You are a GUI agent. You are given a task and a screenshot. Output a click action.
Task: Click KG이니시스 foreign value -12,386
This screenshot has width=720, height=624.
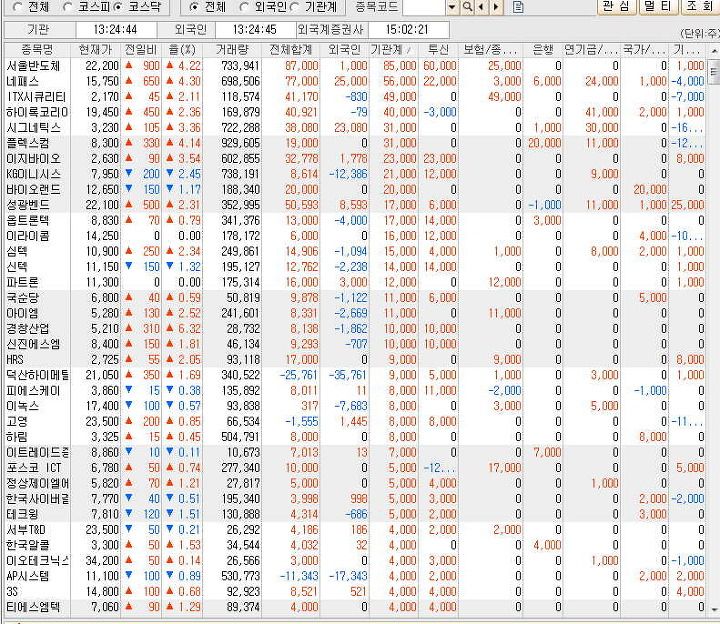pos(348,174)
